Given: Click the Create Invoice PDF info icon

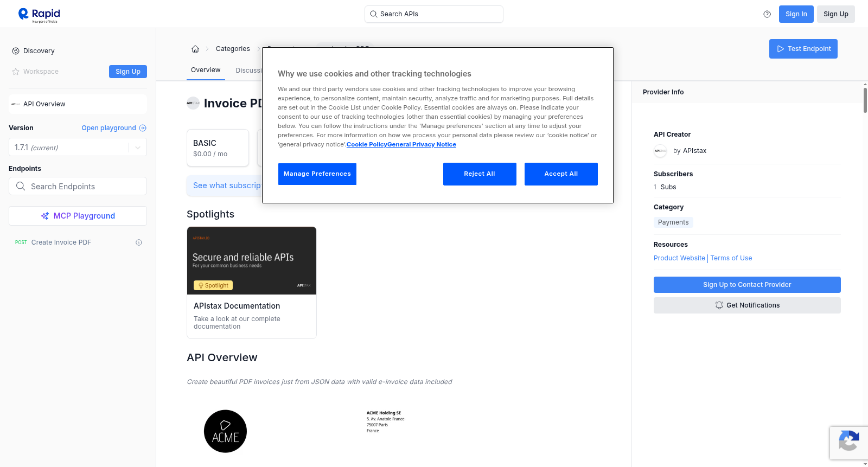Looking at the screenshot, I should (x=139, y=242).
